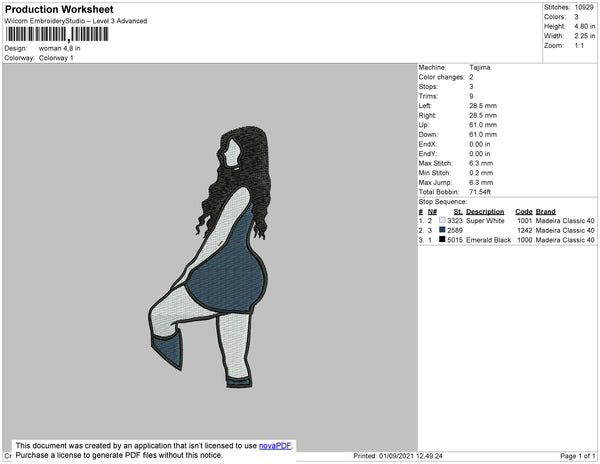Select 'Emerald Black' description text
Screen dimensions: 600x464
489,240
